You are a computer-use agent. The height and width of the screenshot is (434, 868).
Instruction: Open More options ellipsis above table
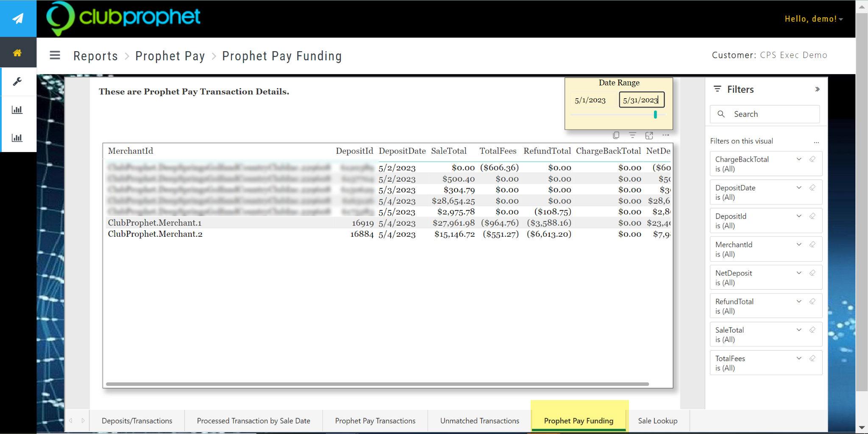tap(666, 135)
